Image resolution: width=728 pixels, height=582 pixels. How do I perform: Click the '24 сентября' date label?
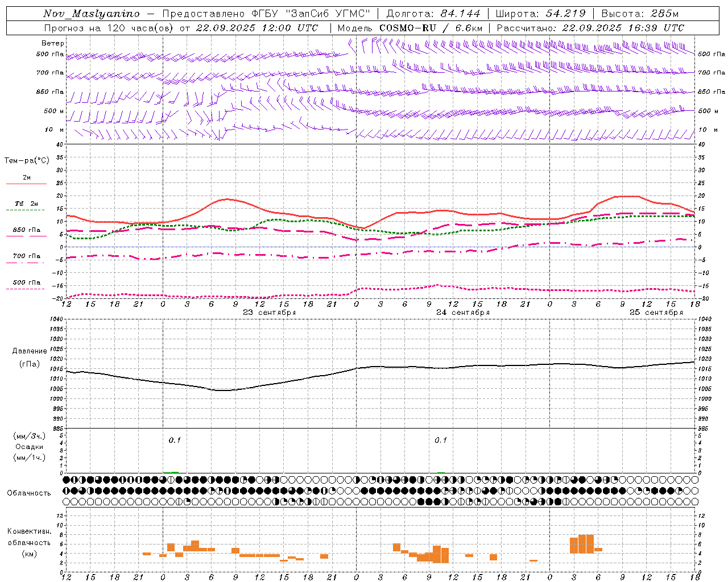(x=462, y=313)
